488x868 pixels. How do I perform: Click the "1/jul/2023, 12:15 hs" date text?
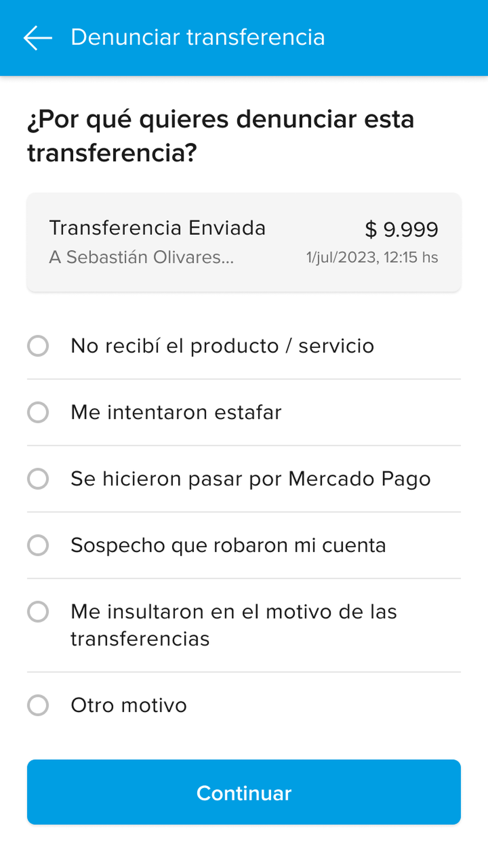(372, 257)
